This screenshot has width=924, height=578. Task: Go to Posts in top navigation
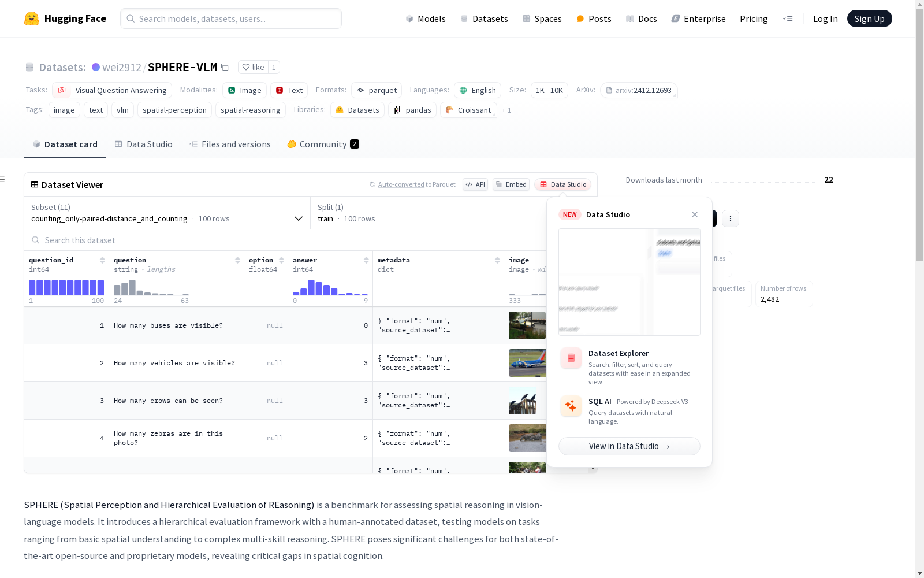[x=594, y=18]
